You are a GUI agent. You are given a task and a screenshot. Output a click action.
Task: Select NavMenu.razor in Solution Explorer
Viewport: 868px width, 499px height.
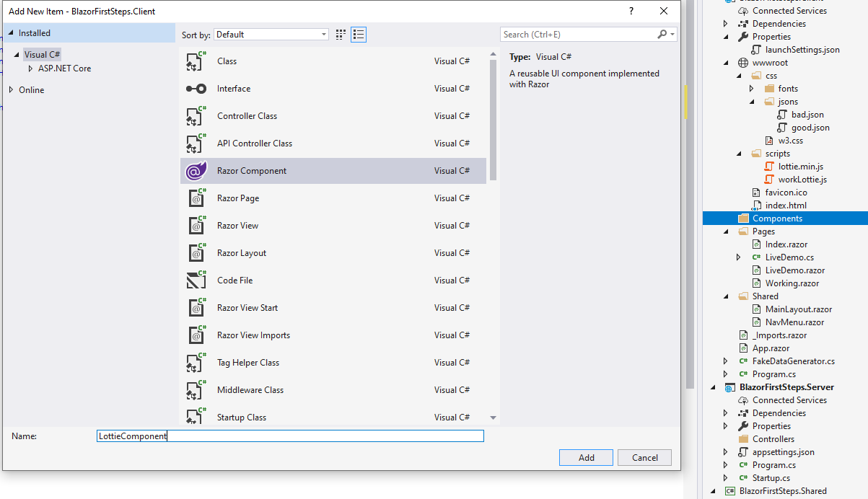click(794, 322)
